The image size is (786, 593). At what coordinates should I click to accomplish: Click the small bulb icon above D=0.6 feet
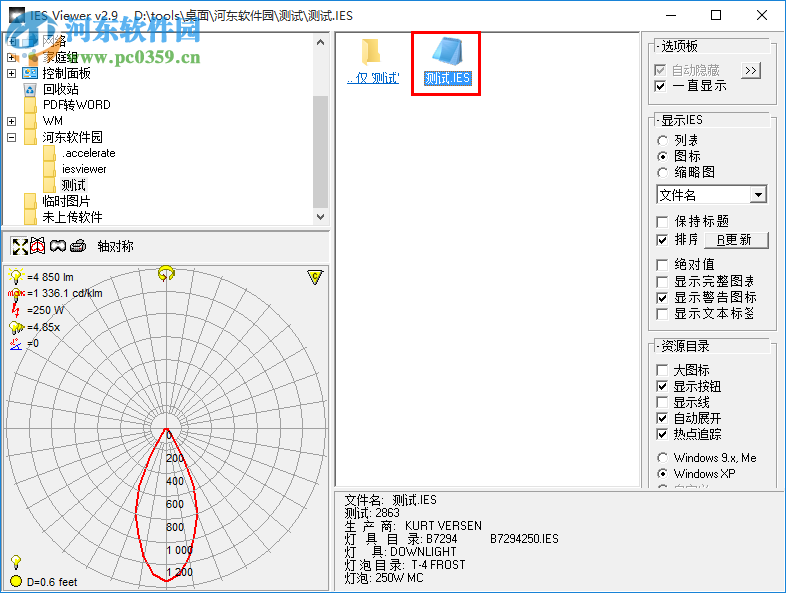[16, 561]
